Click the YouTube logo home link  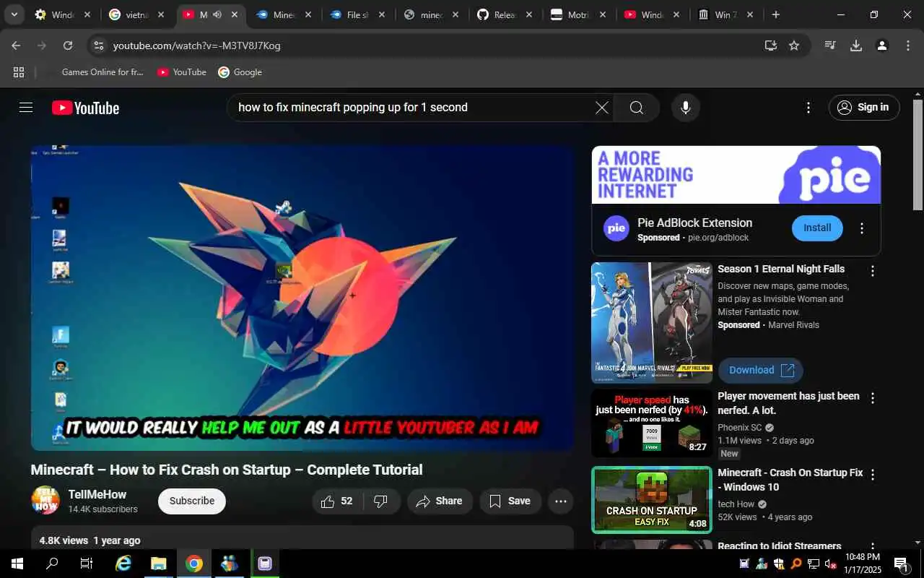point(85,108)
